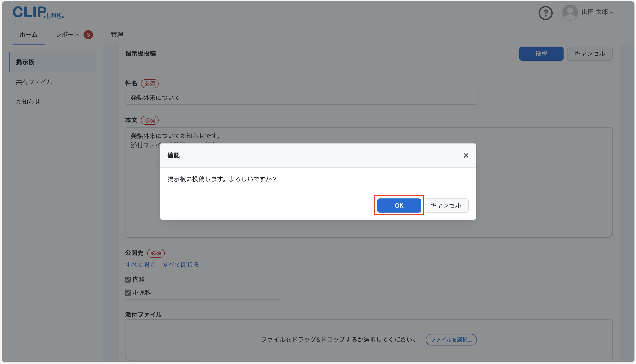Viewport: 636px width, 364px height.
Task: Open お知らせ in the sidebar
Action: point(28,102)
